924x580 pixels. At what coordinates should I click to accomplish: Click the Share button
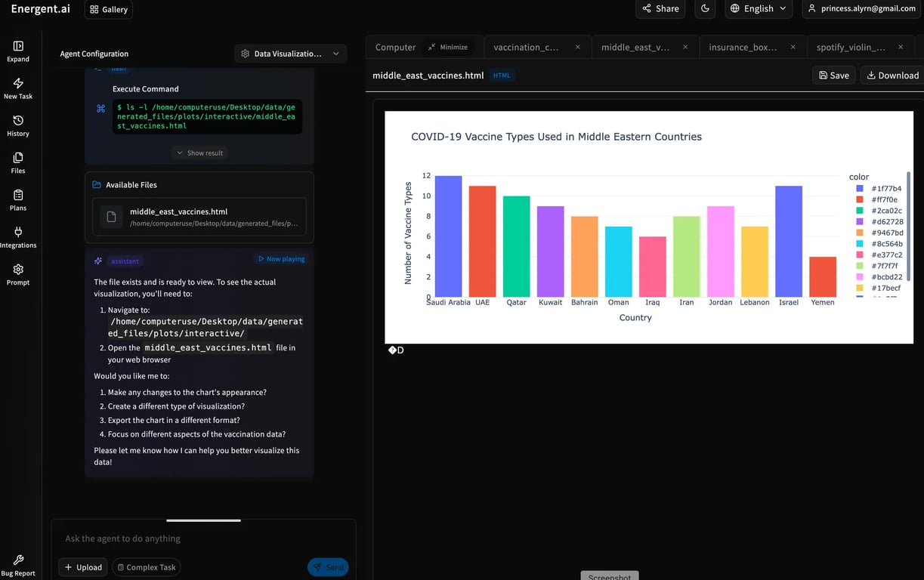click(661, 8)
